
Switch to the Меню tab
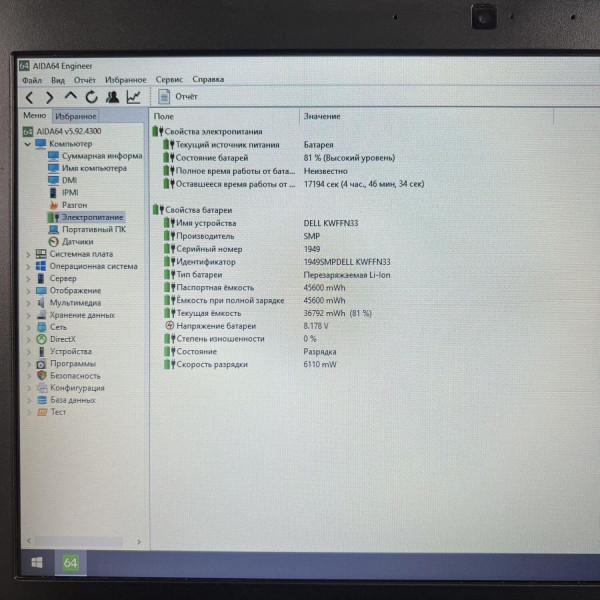[x=34, y=115]
